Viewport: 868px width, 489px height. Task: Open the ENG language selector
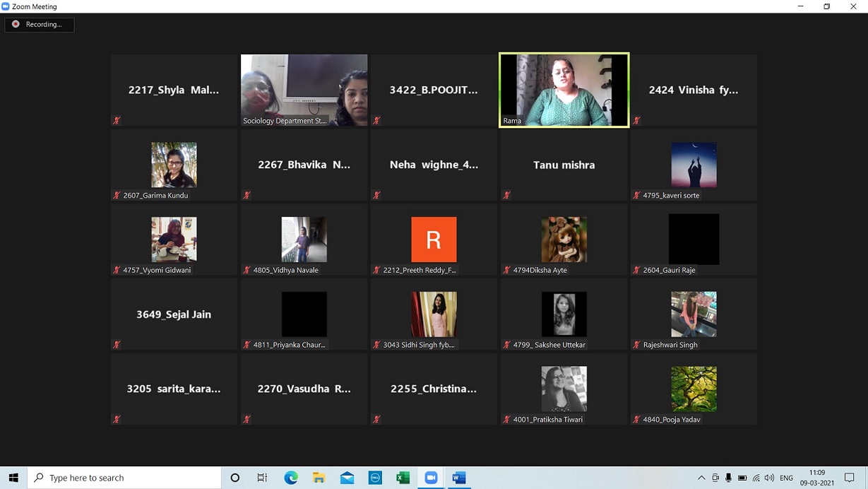786,478
